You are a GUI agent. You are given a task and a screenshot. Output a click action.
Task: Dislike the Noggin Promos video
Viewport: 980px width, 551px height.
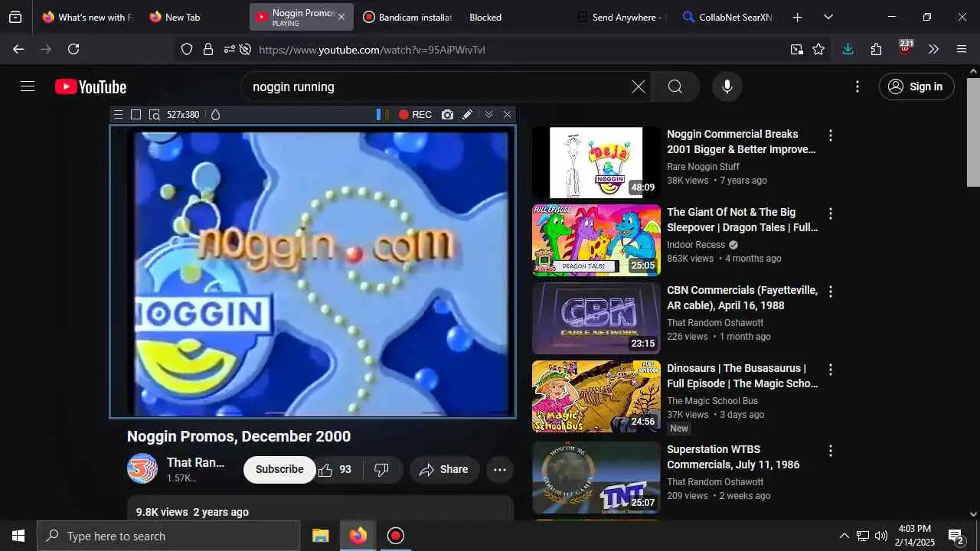(x=381, y=469)
